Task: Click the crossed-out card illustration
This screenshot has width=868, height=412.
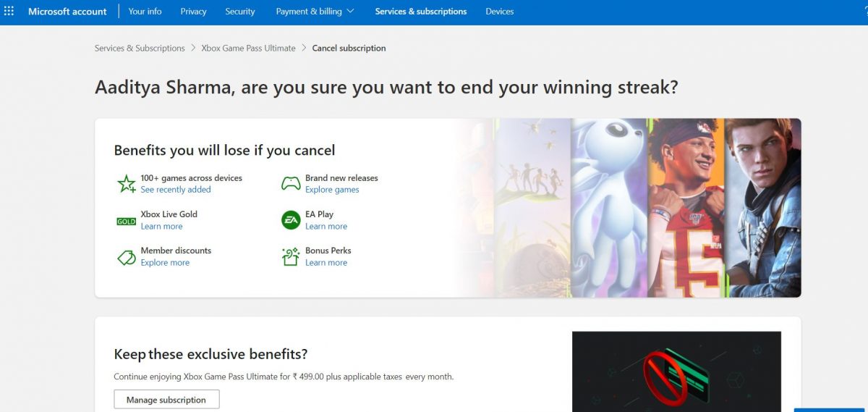Action: pyautogui.click(x=676, y=371)
